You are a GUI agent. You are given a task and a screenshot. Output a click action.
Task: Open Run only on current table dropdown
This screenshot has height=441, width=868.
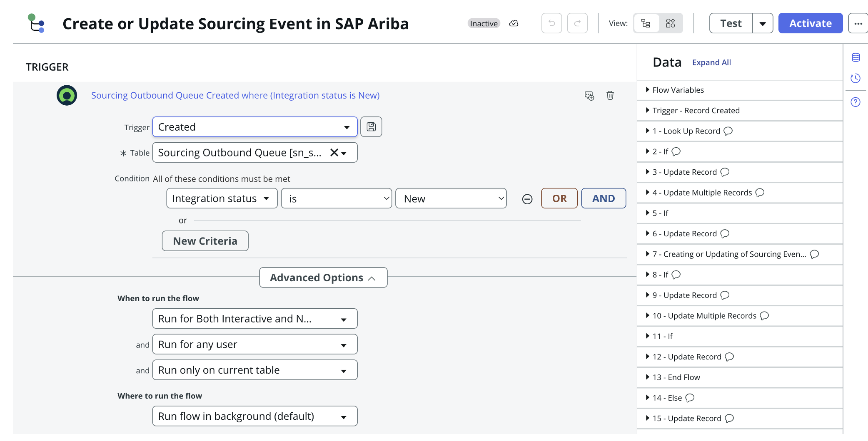click(255, 370)
